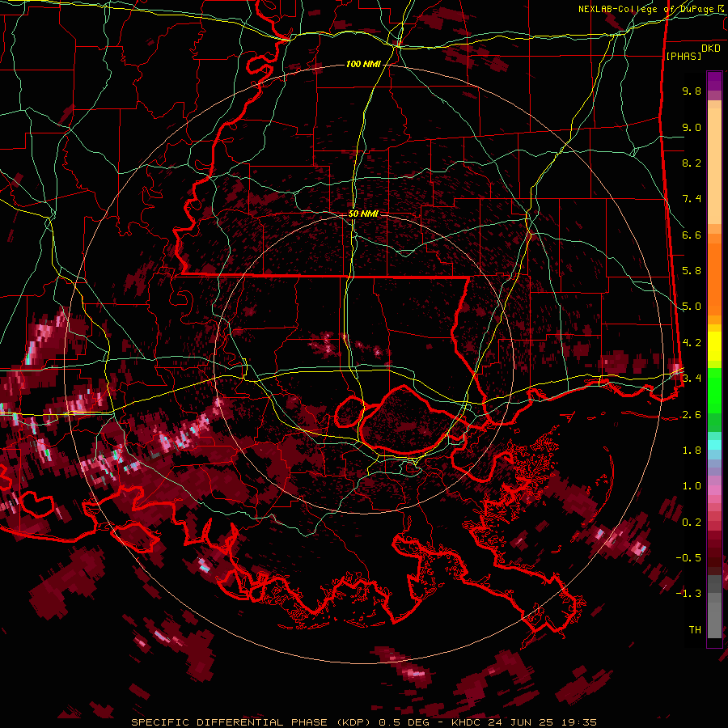
Task: Select the 2.6 scale value
Action: (692, 415)
